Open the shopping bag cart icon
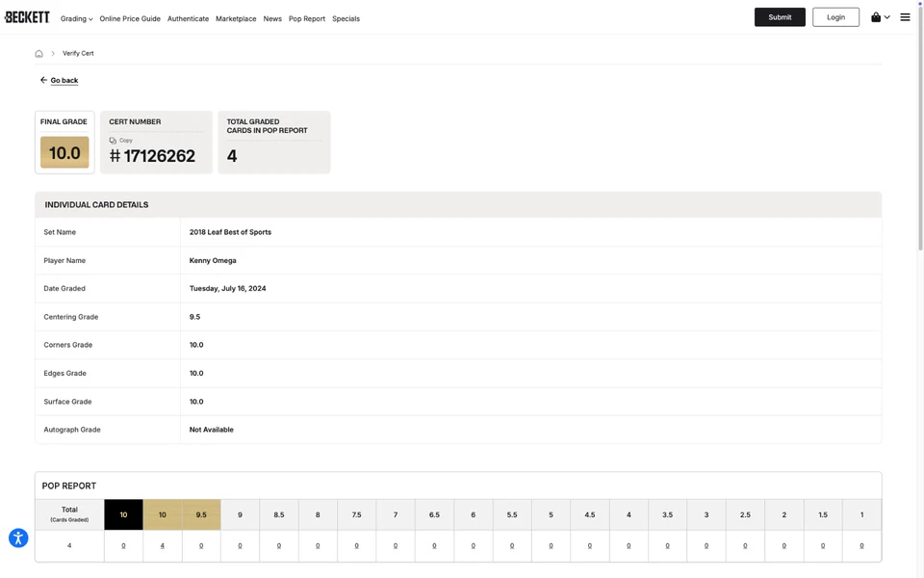Screen dimensions: 924x578 click(x=876, y=17)
